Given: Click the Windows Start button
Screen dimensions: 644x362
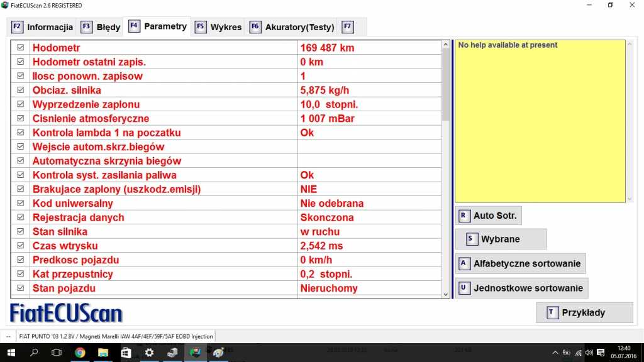Looking at the screenshot, I should pos(11,353).
